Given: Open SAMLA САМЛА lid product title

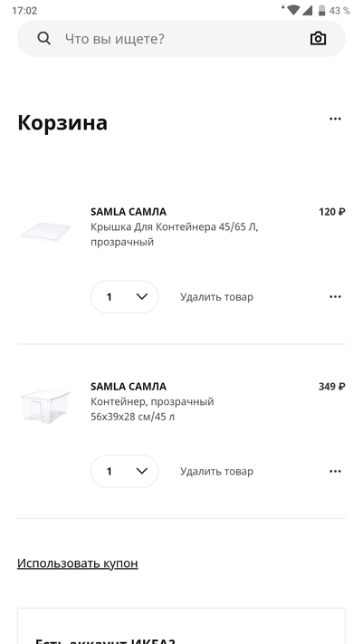Looking at the screenshot, I should point(129,212).
